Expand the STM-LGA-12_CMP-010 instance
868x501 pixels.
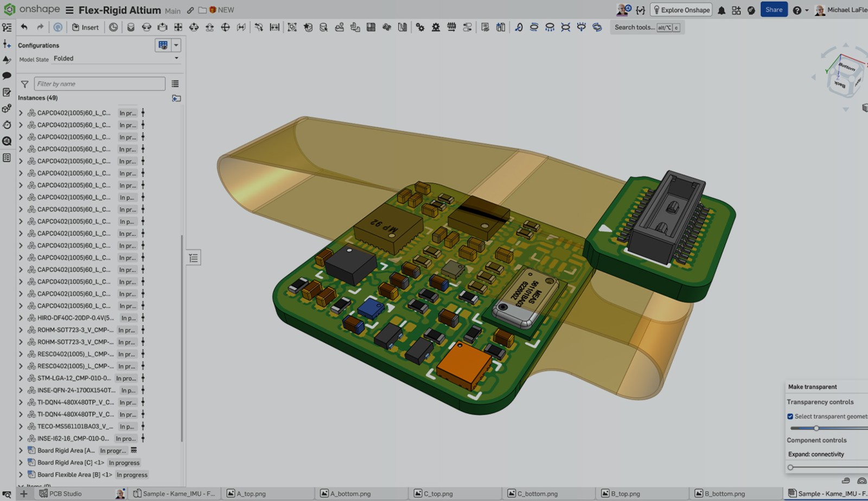[x=21, y=378]
